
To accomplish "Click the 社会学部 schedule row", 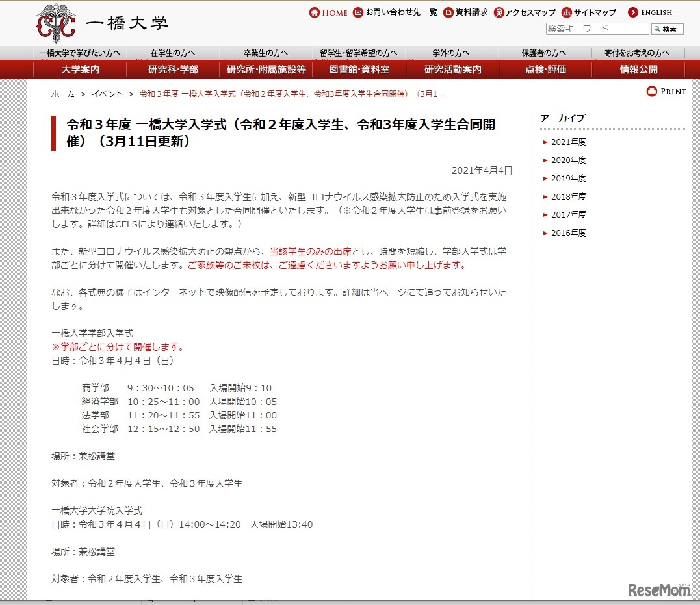I will click(179, 430).
